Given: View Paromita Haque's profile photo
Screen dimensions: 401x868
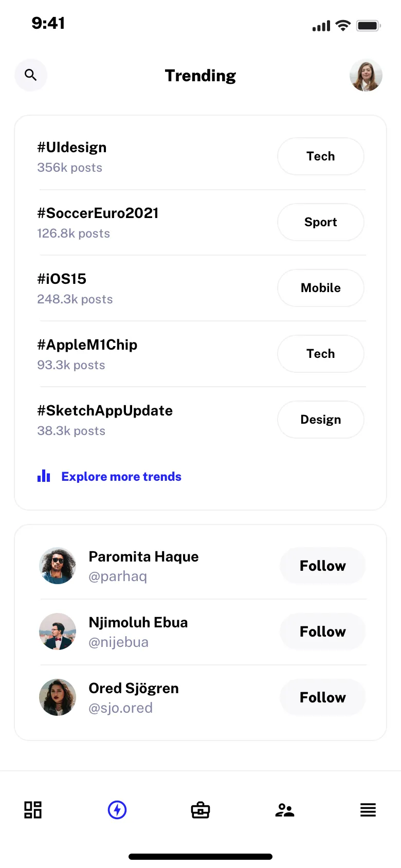Looking at the screenshot, I should coord(58,566).
